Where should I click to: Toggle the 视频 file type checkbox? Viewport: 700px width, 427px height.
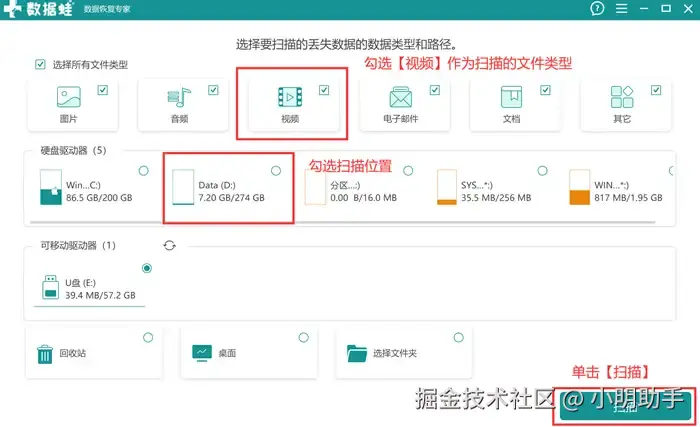(x=324, y=90)
